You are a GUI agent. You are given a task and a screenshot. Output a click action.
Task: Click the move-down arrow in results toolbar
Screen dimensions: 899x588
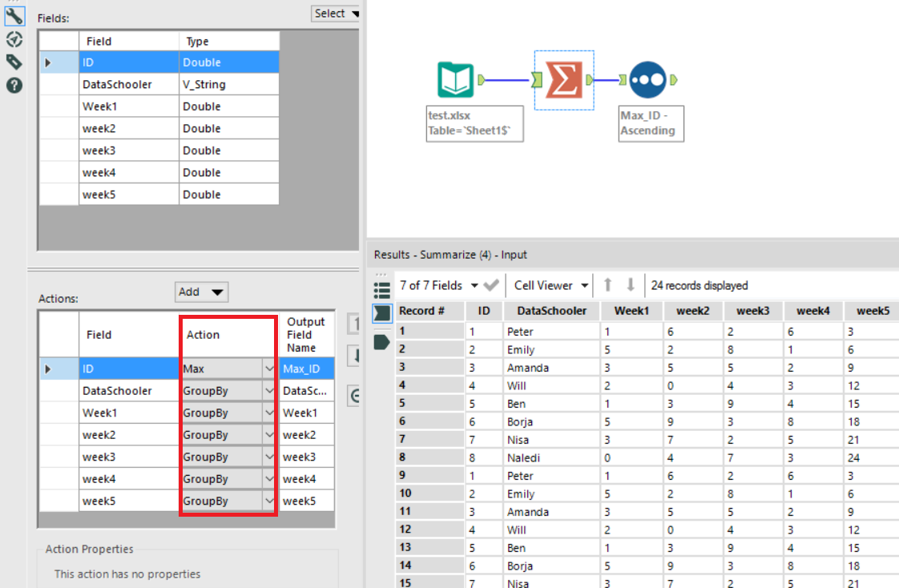[631, 285]
